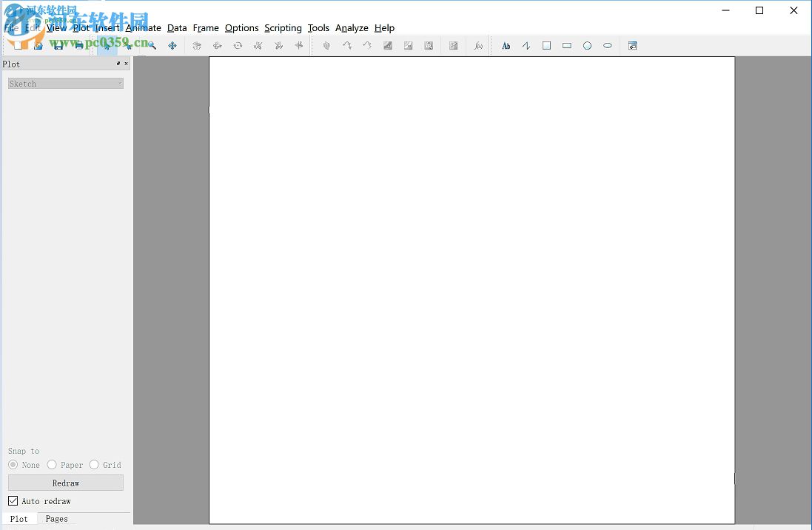The height and width of the screenshot is (530, 812).
Task: Undock the Plot sidebar panel
Action: point(118,64)
